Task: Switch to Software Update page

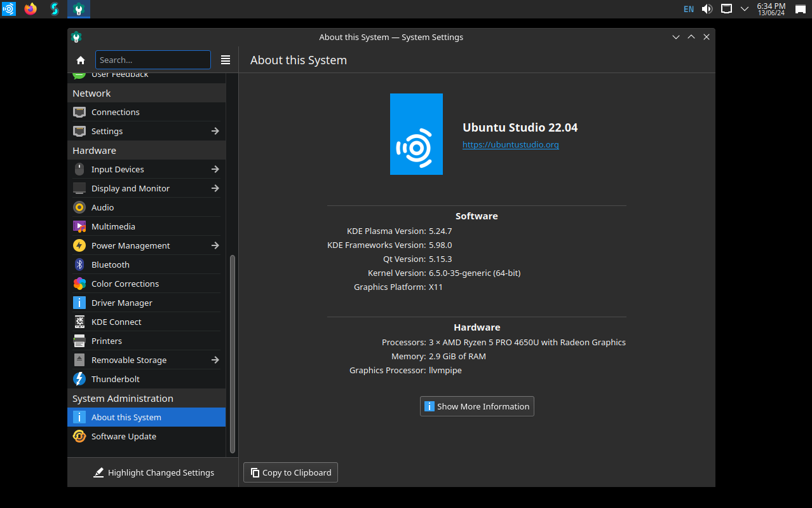Action: click(x=123, y=436)
